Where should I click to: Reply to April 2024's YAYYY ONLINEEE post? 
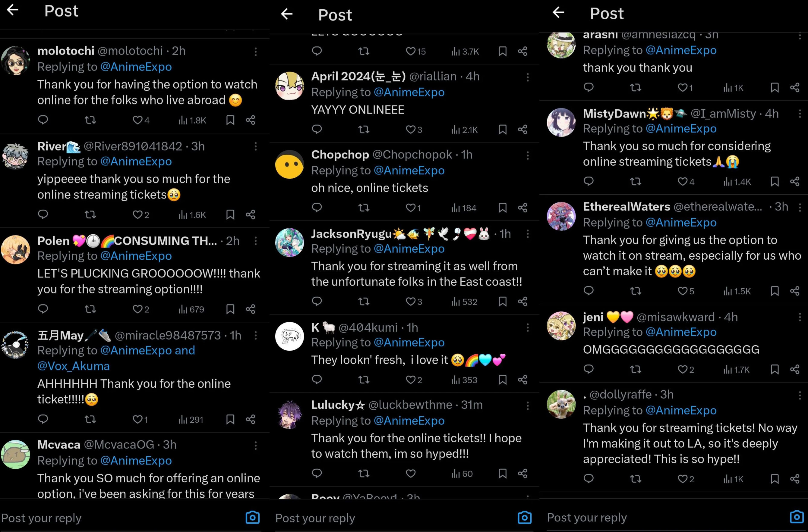click(317, 129)
